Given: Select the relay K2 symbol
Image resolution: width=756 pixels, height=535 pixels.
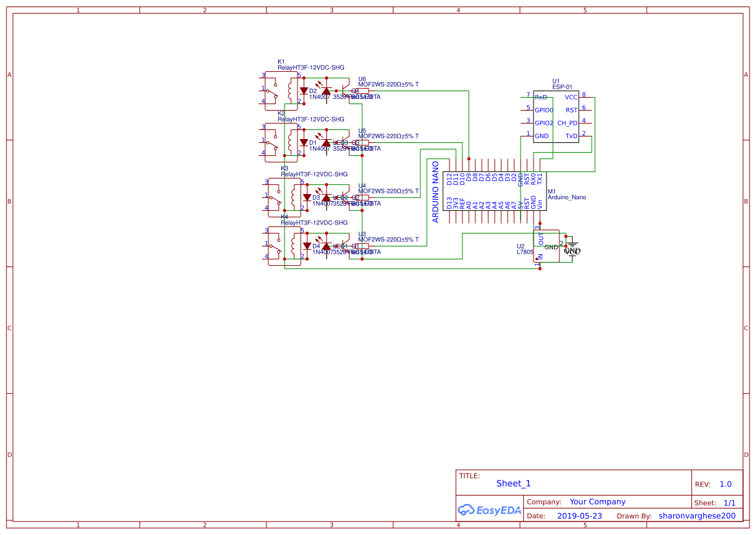Looking at the screenshot, I should tap(279, 144).
